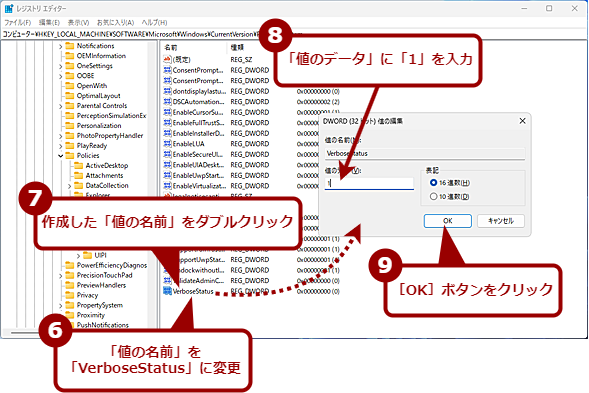
Task: Select the PerceptionSimulationEx folder icon
Action: (x=69, y=116)
